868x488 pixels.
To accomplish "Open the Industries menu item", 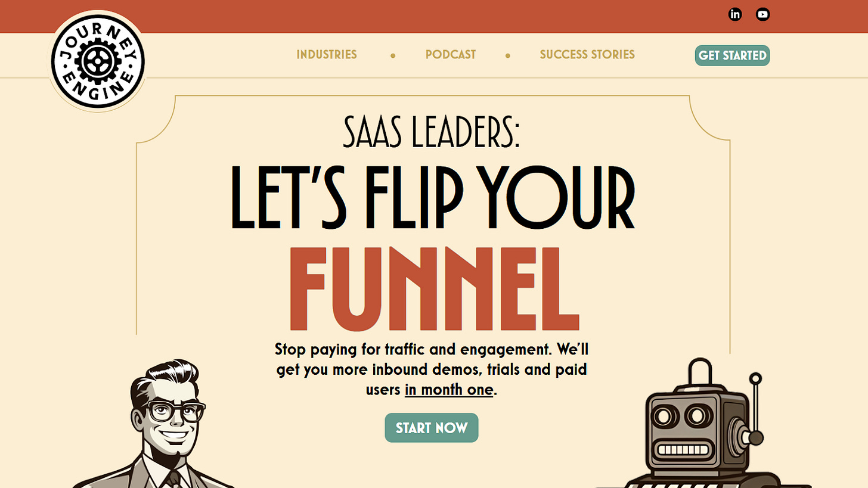I will pos(327,55).
